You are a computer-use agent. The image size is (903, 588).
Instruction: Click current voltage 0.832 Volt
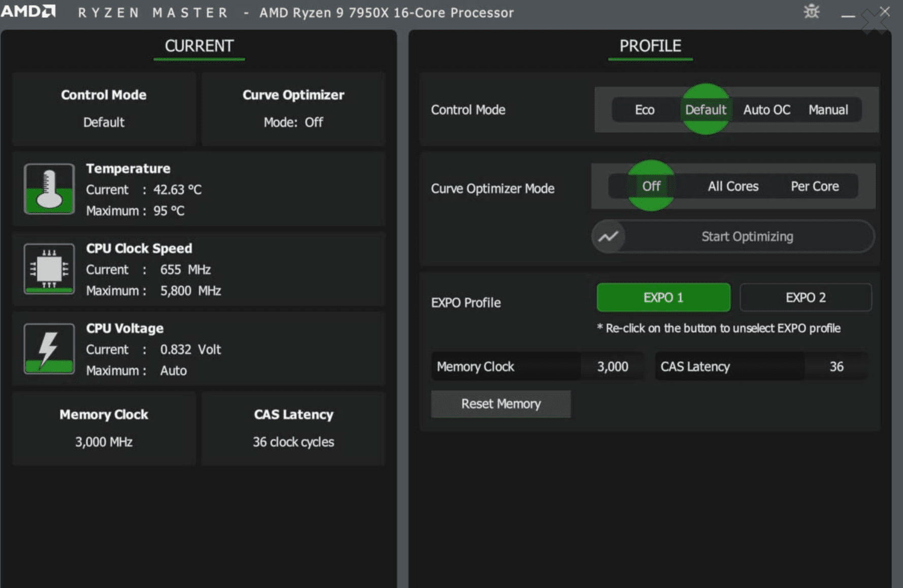190,350
